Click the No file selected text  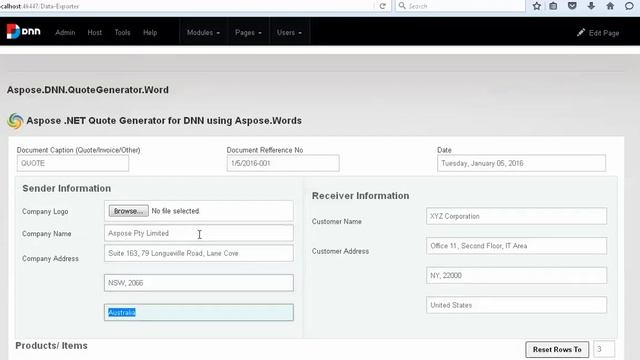176,211
